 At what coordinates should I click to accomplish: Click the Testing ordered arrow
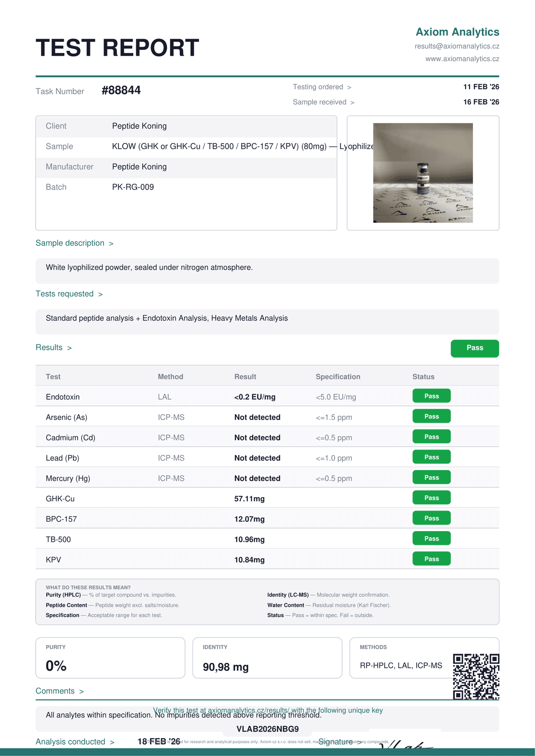(x=349, y=87)
